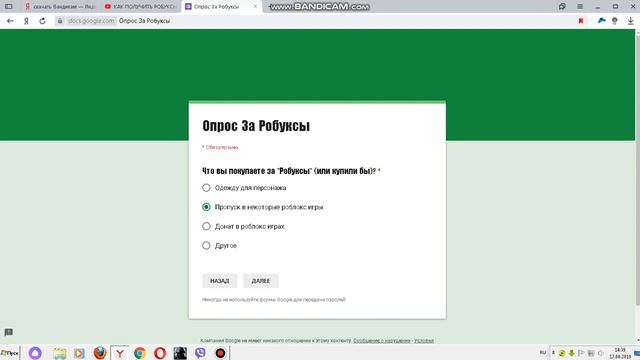Click the 'Опрос За Робуксы' form title

[256, 126]
